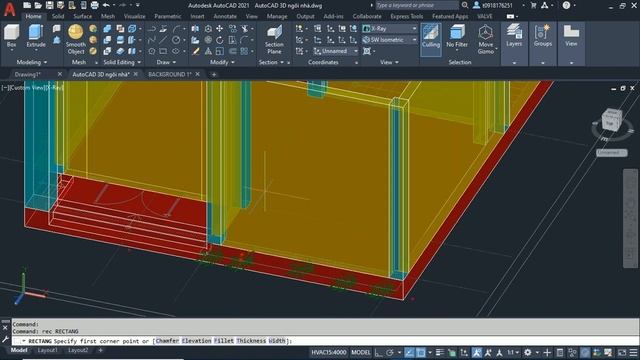640x360 pixels.
Task: Toggle Ortho mode in status bar
Action: pos(378,353)
